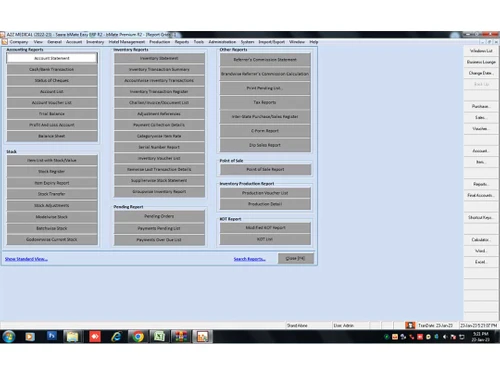Click Windows List in the side panel
Image resolution: width=500 pixels, height=375 pixels.
click(x=481, y=51)
